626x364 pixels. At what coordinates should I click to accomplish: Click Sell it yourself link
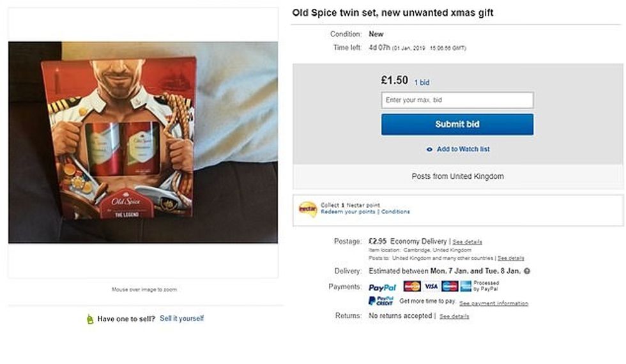point(181,318)
